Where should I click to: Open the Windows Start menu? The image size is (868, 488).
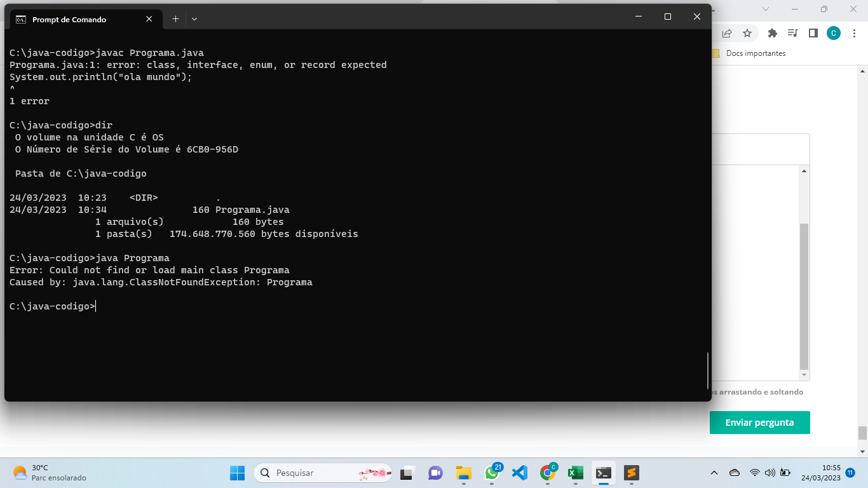pyautogui.click(x=237, y=473)
